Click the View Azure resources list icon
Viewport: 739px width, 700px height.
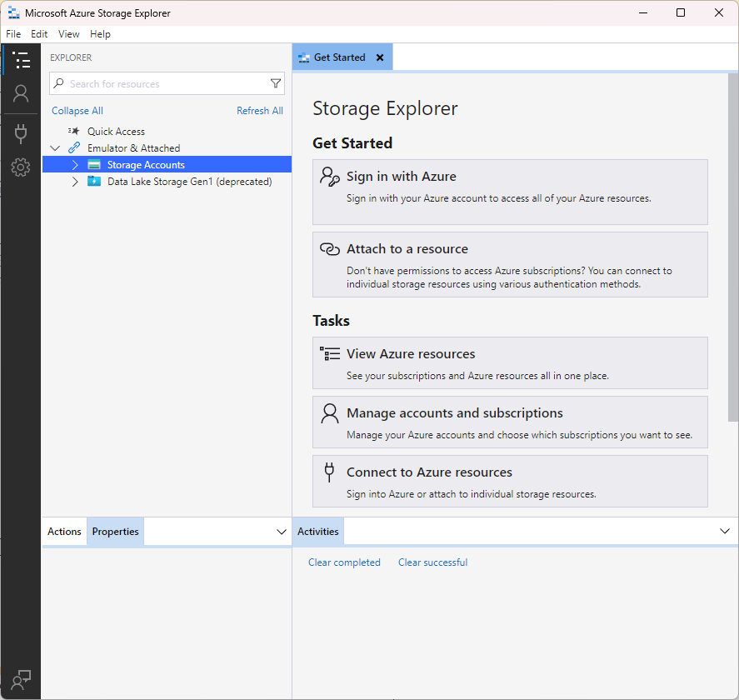click(x=329, y=353)
